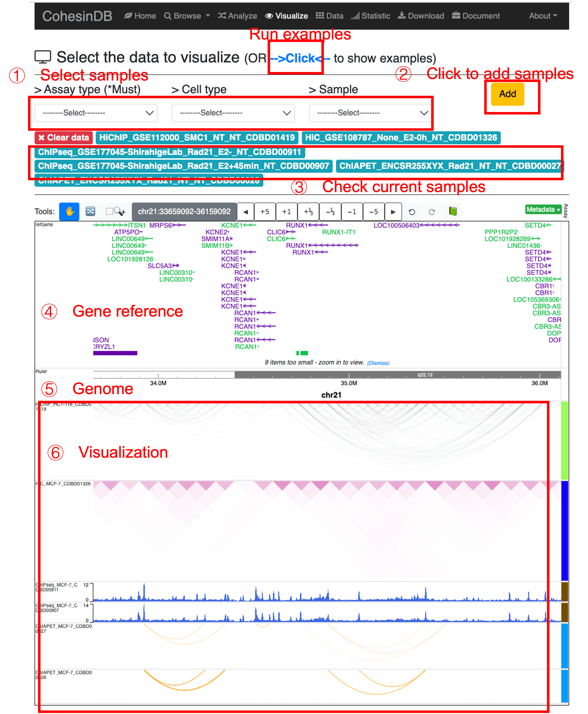
Task: Click the chr21 coordinate location field
Action: pos(184,212)
